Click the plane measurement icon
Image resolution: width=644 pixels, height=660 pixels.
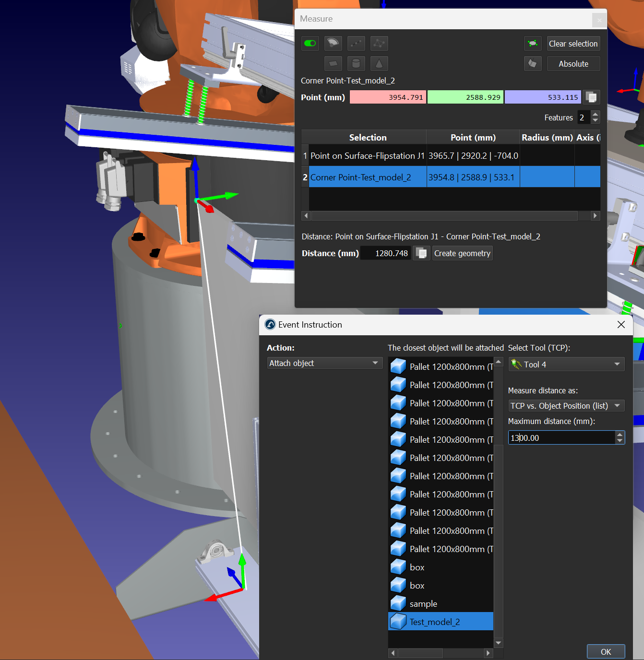[333, 64]
